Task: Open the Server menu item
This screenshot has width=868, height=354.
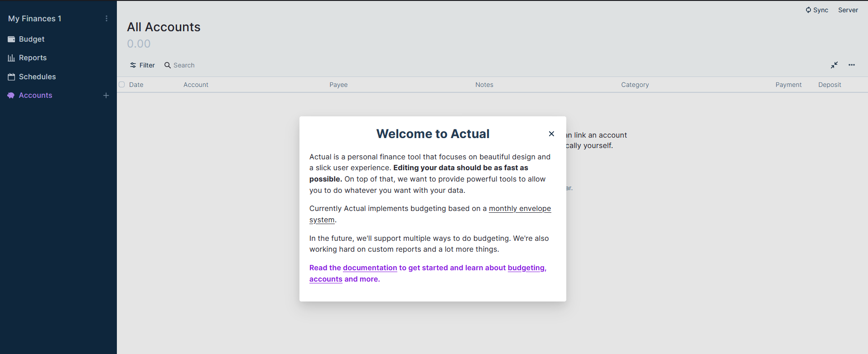Action: pos(848,10)
